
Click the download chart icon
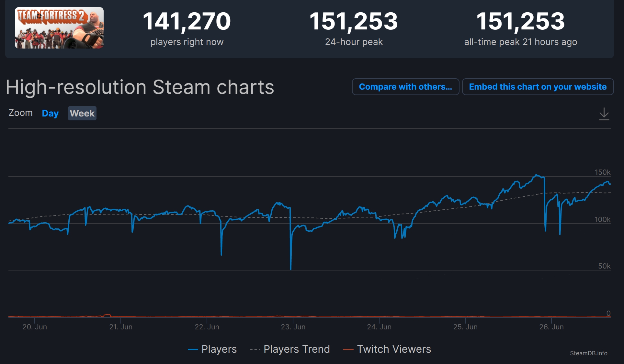[604, 114]
